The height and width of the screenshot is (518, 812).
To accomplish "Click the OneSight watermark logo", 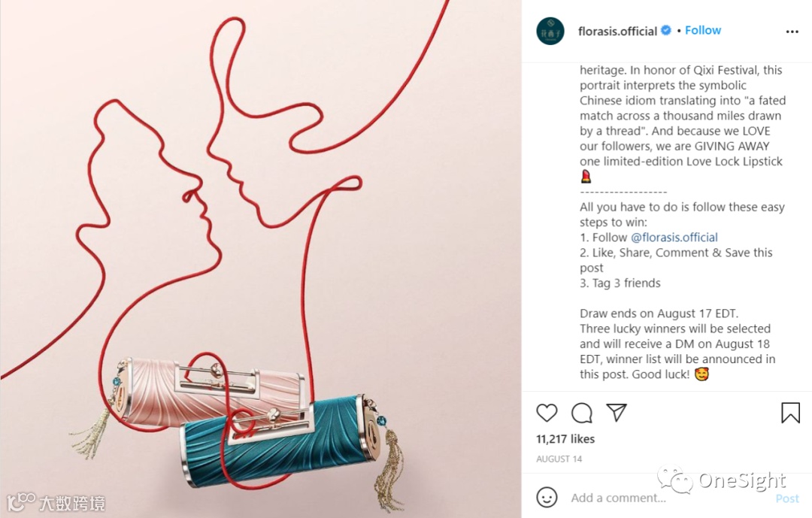I will coord(722,480).
